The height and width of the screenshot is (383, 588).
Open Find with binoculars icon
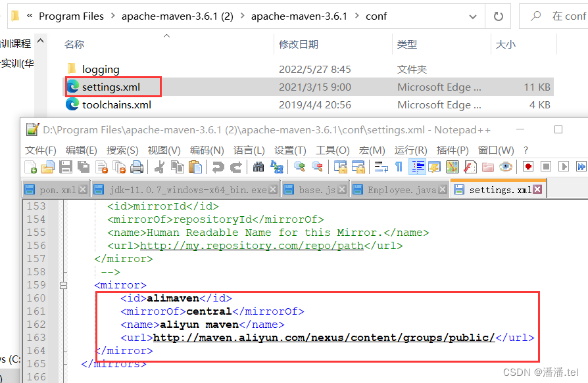[x=258, y=167]
